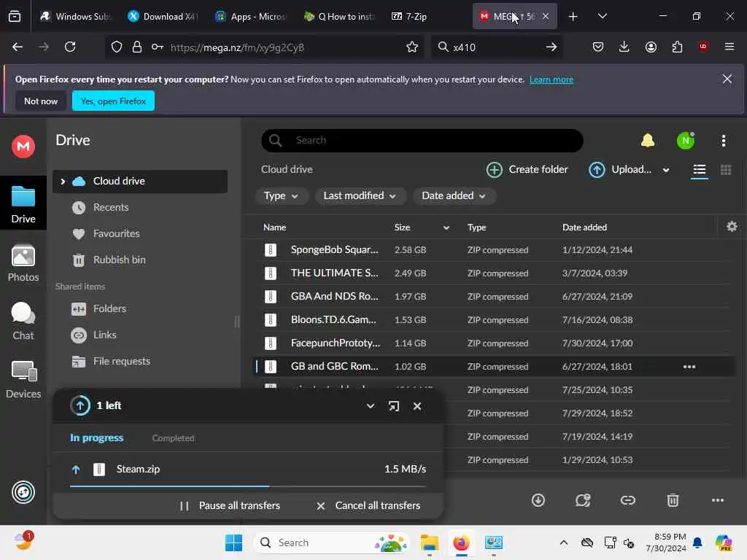Click the MEGA search field

click(x=422, y=141)
